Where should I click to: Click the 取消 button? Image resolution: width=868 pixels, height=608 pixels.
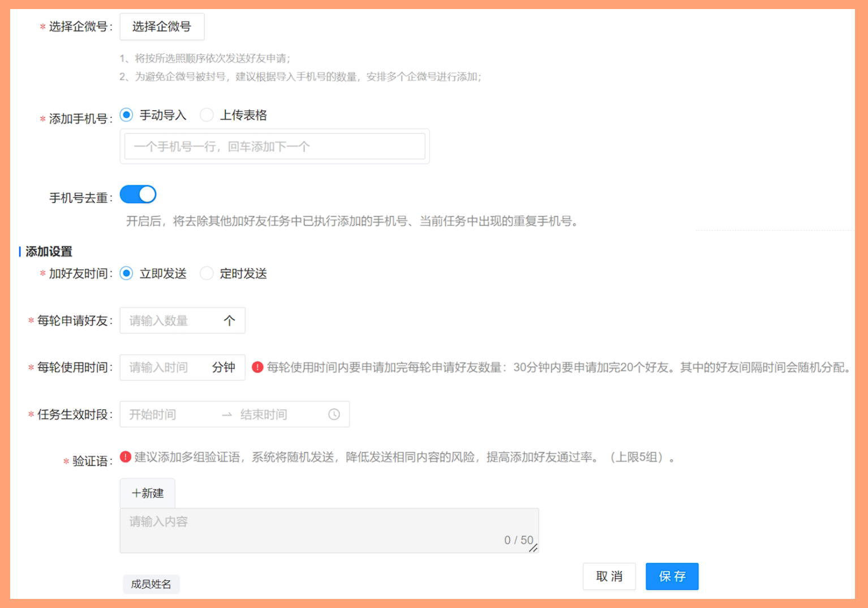609,576
